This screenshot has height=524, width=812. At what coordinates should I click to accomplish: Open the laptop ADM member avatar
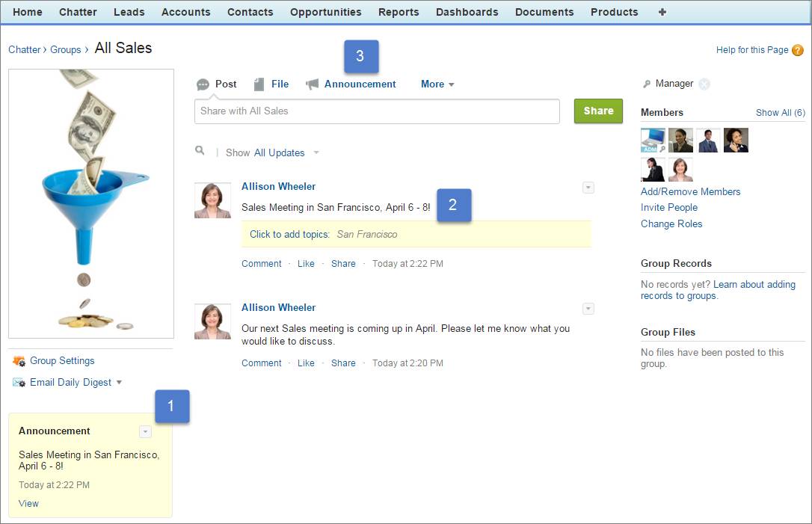tap(653, 140)
